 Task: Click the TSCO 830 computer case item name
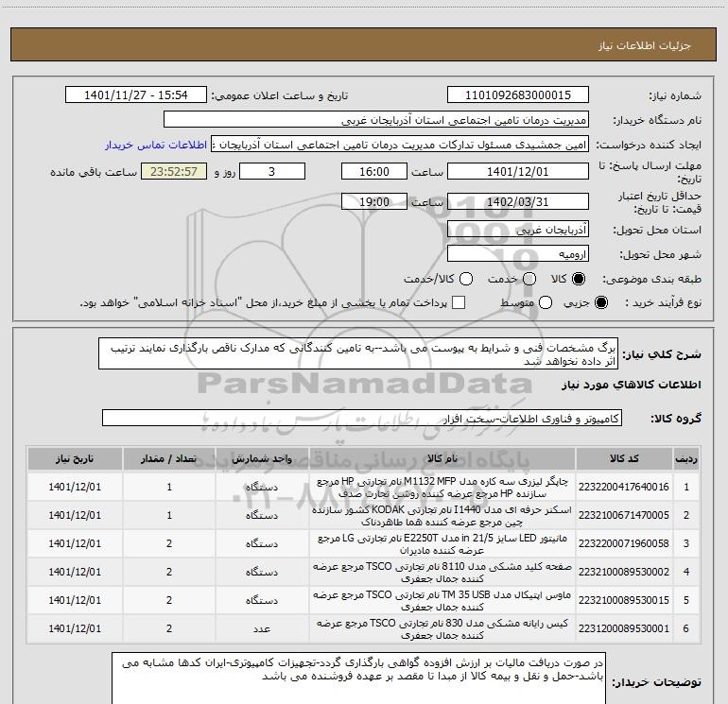click(442, 628)
